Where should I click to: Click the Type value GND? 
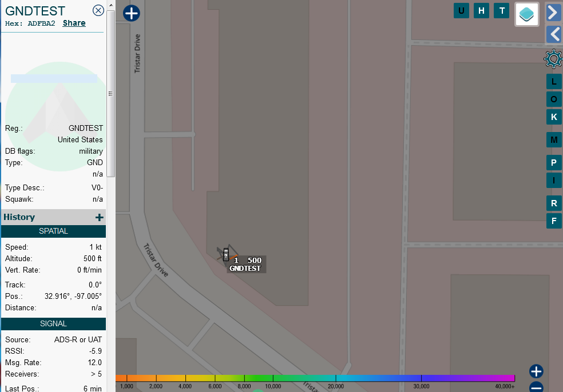point(95,163)
